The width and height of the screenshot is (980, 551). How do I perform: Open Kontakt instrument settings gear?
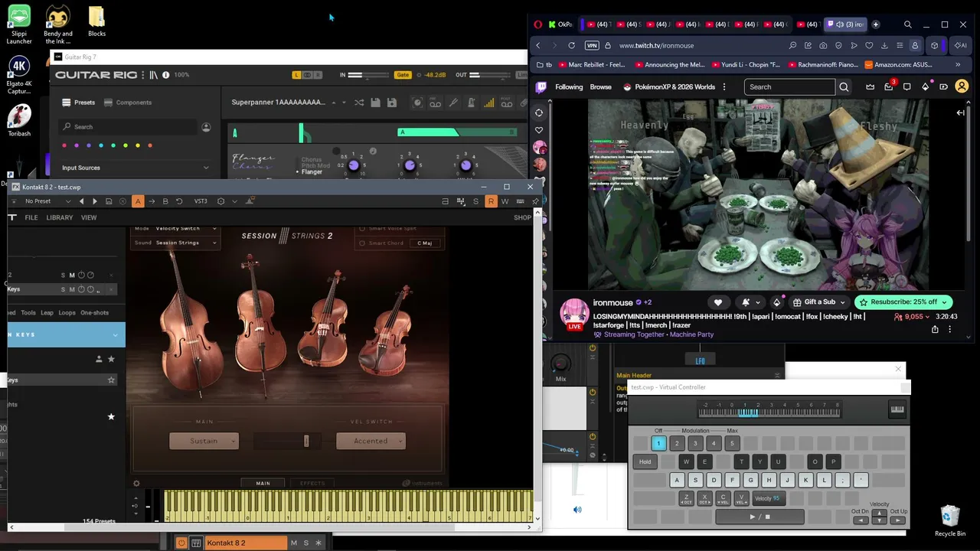[220, 201]
